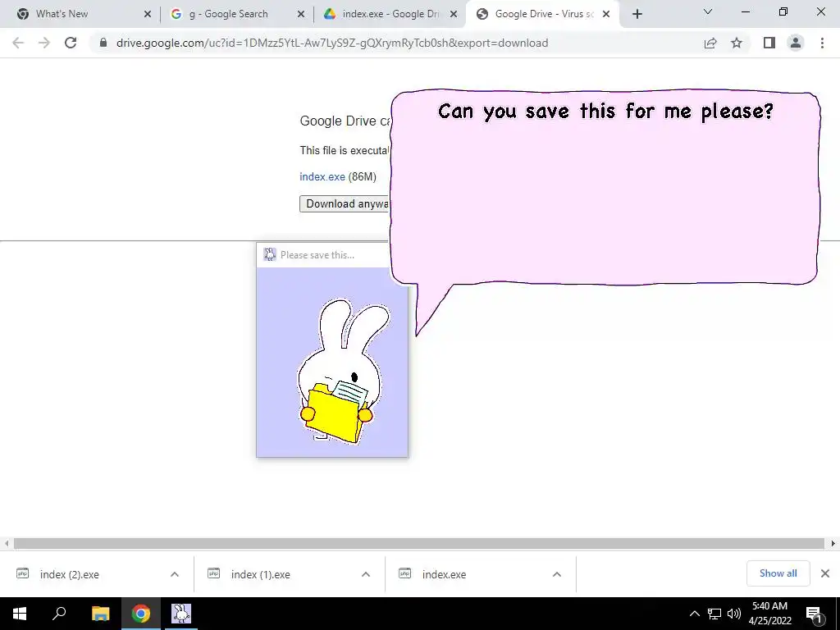
Task: Click the Chrome taskbar icon
Action: coord(141,614)
